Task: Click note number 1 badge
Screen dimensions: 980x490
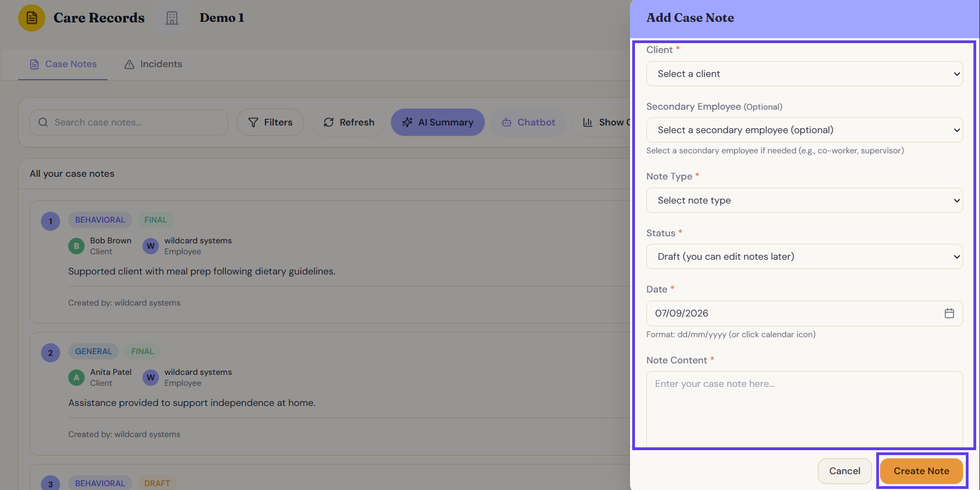Action: coord(50,221)
